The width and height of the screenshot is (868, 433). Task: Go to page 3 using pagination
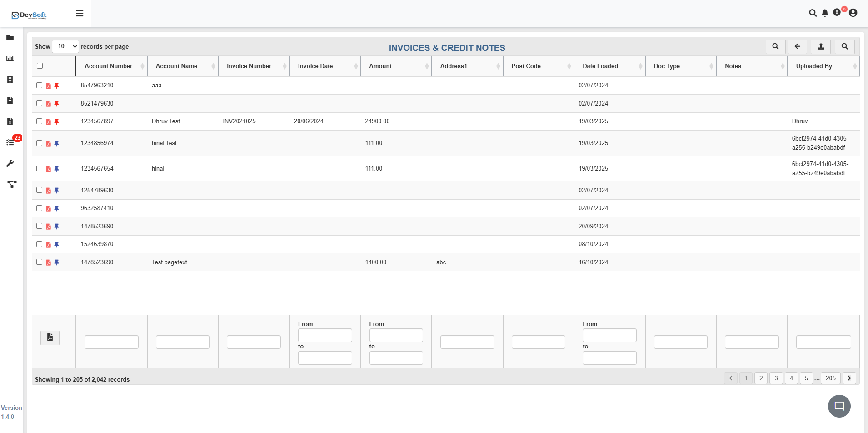pyautogui.click(x=776, y=378)
